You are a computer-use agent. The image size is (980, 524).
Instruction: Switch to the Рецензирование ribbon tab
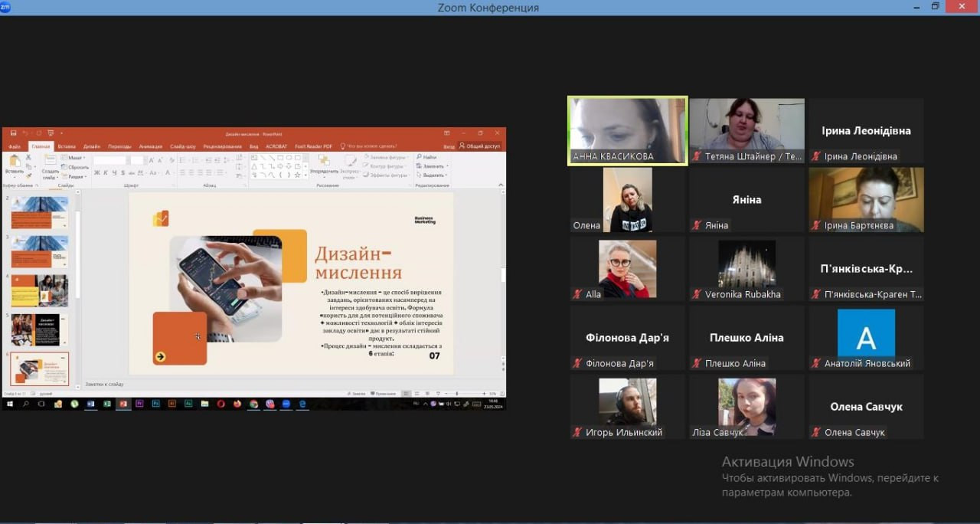(223, 146)
